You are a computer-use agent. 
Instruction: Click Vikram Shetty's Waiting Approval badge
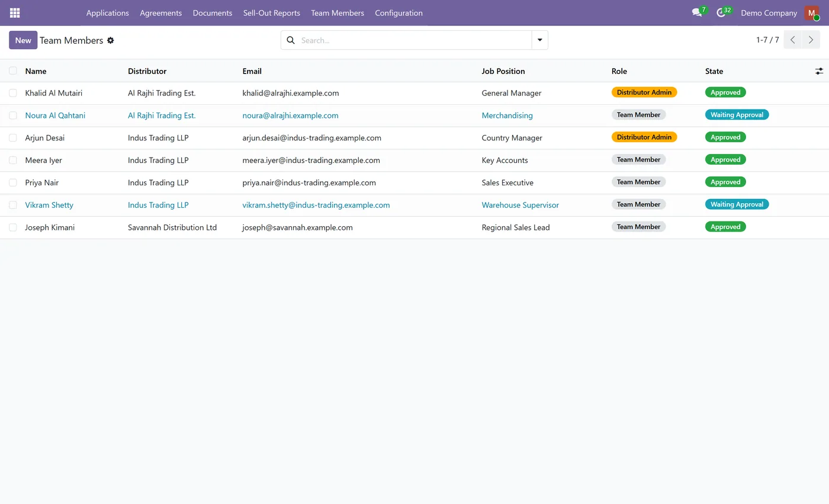click(737, 204)
